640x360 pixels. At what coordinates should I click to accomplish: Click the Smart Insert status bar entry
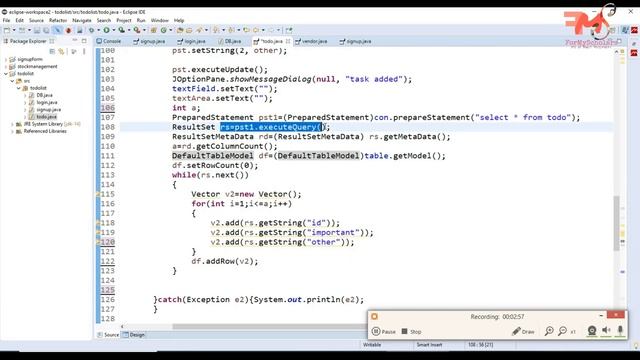[429, 345]
